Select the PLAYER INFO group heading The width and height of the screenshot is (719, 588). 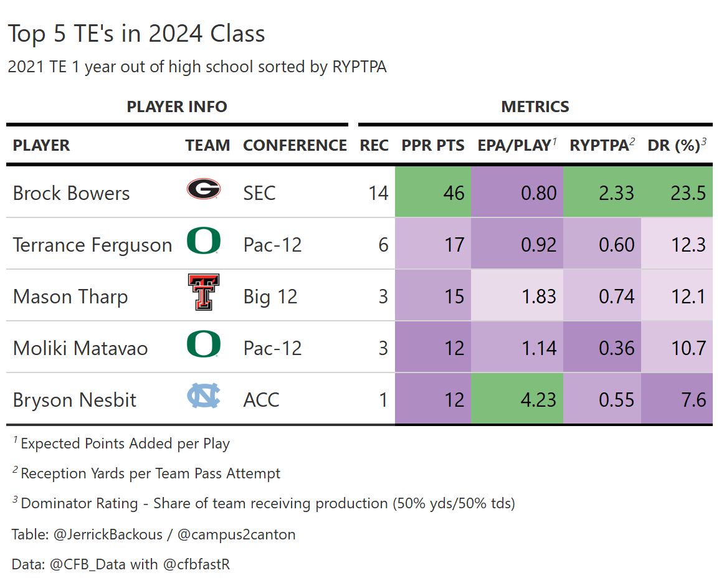(177, 107)
